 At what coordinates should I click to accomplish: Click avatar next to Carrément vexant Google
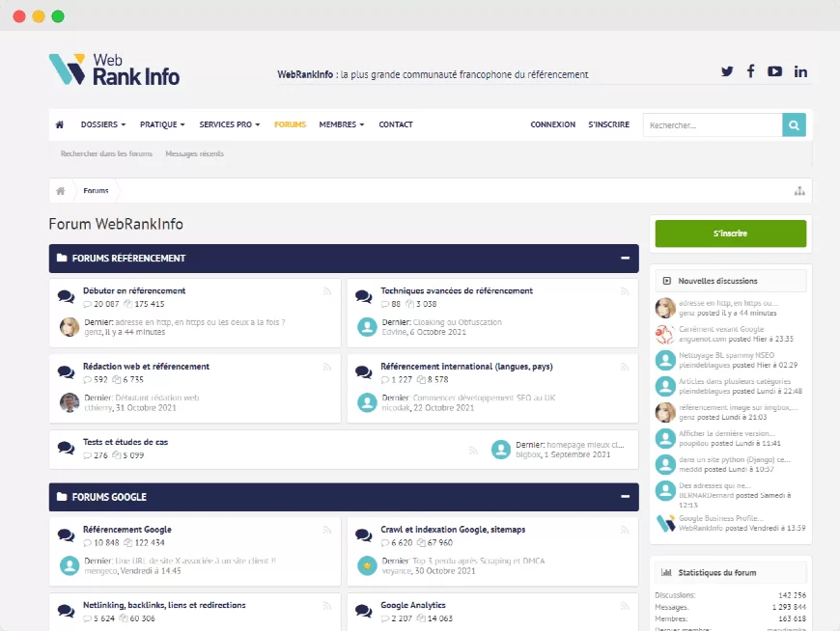click(x=665, y=334)
